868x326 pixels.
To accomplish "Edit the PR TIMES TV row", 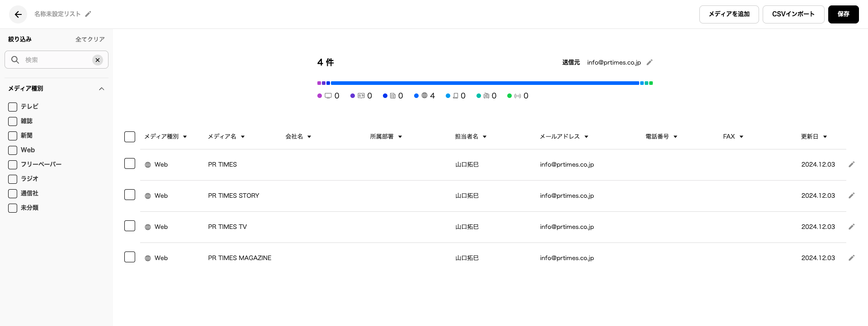I will 851,227.
